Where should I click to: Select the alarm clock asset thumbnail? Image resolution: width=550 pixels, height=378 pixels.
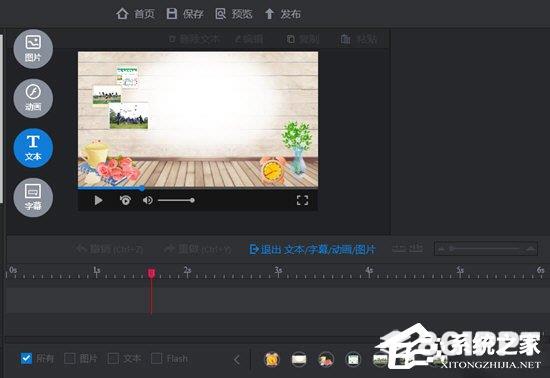[x=272, y=359]
